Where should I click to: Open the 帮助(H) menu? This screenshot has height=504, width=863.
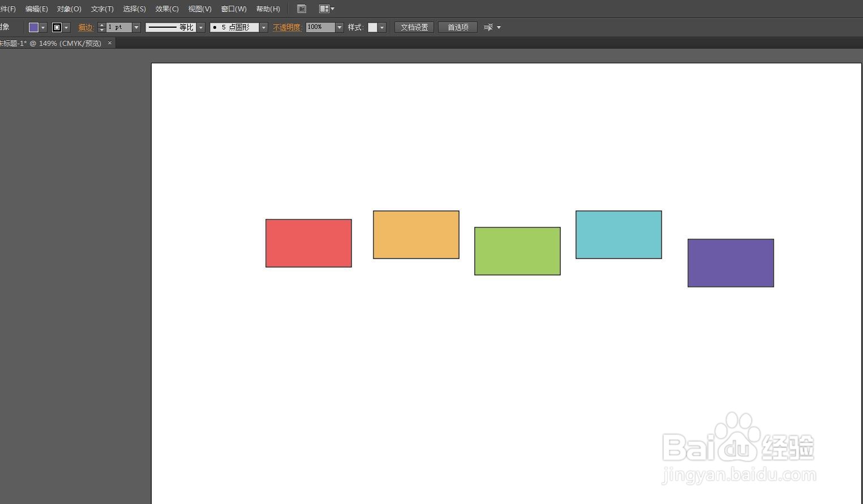coord(268,9)
